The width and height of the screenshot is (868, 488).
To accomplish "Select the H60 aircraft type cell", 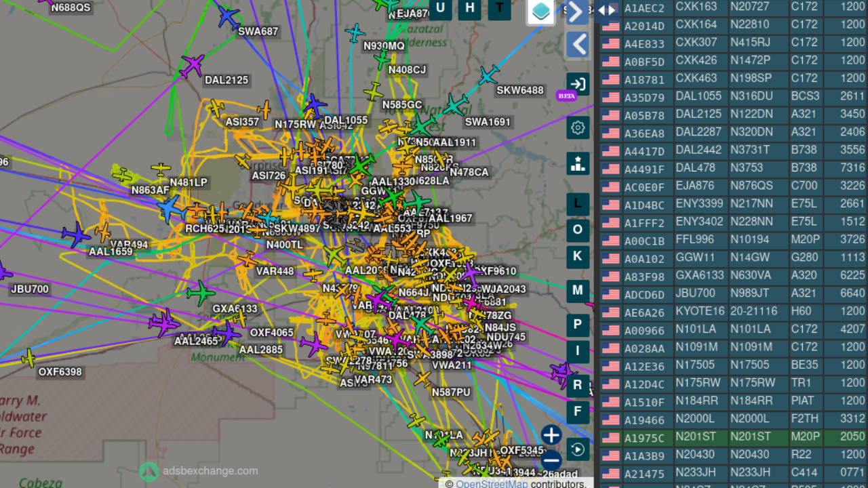I will [x=806, y=311].
